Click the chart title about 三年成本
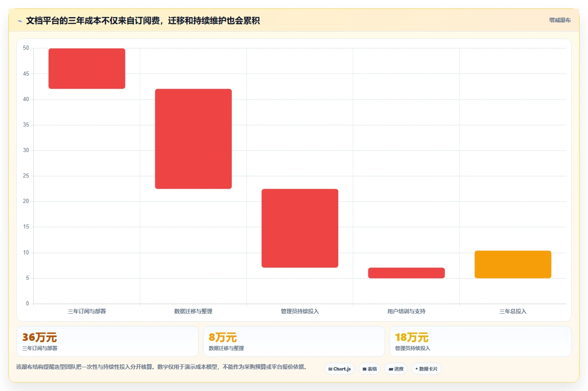 tap(143, 20)
